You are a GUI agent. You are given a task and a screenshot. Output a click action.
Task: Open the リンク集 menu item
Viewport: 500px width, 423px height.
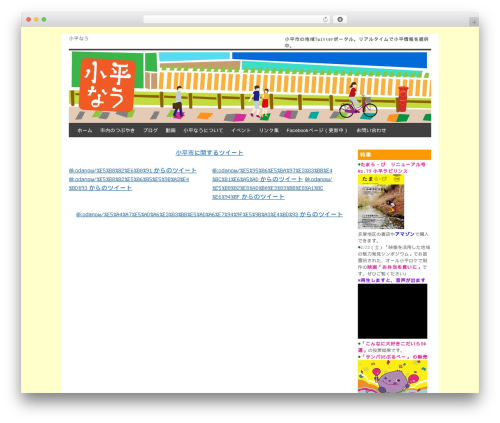click(269, 130)
